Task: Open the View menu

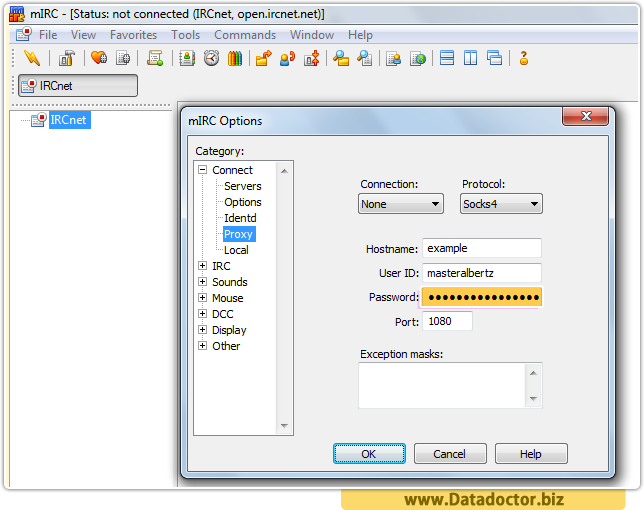Action: (83, 35)
